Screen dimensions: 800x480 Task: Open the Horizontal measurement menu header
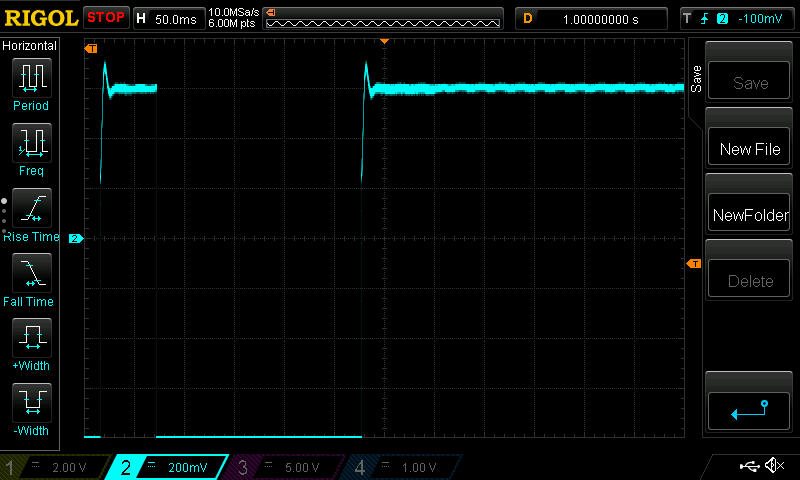click(x=30, y=46)
